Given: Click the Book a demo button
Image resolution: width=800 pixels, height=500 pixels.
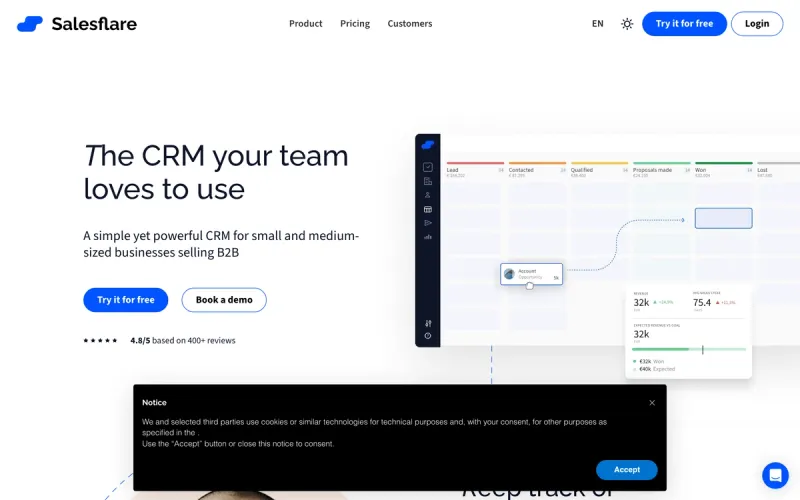Looking at the screenshot, I should [x=224, y=300].
